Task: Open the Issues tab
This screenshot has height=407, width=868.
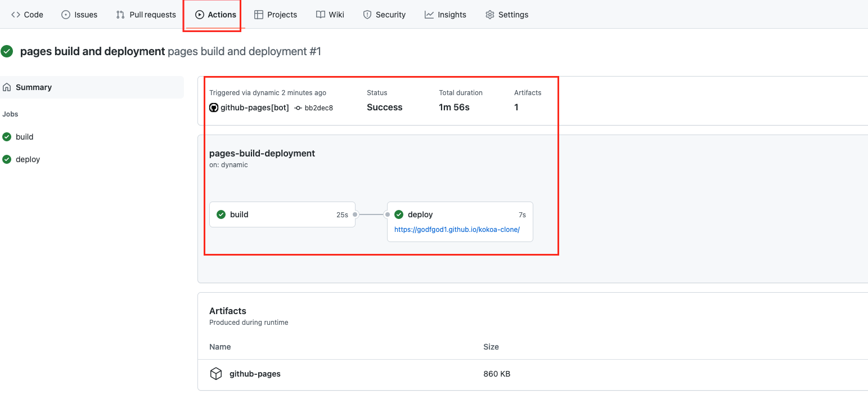Action: click(x=79, y=15)
